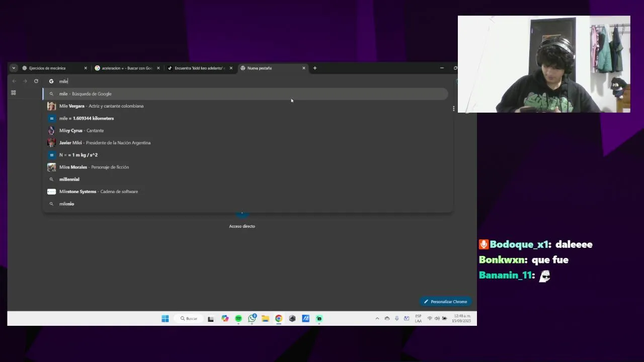Go forward with the forward arrow

click(25, 81)
